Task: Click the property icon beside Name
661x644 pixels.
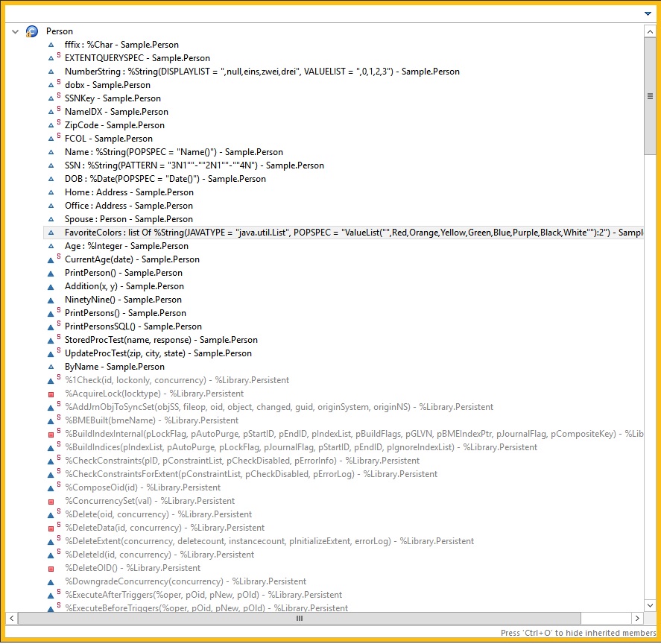Action: pos(51,152)
